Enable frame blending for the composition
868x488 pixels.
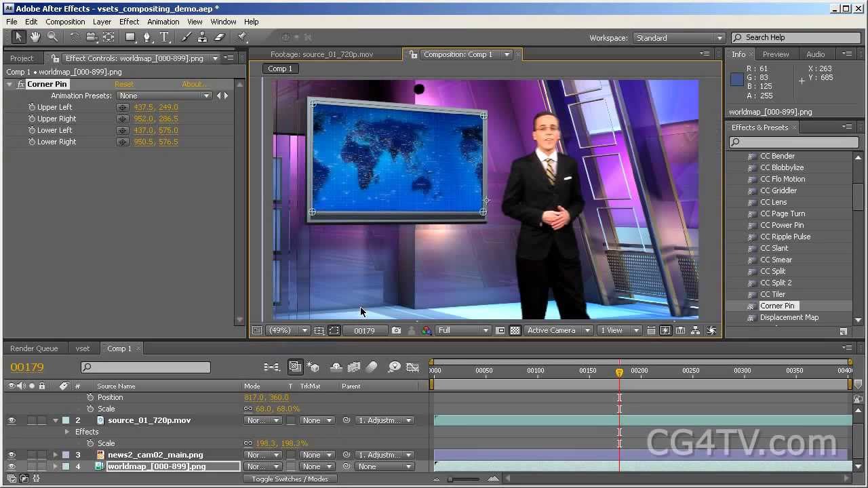[x=353, y=367]
